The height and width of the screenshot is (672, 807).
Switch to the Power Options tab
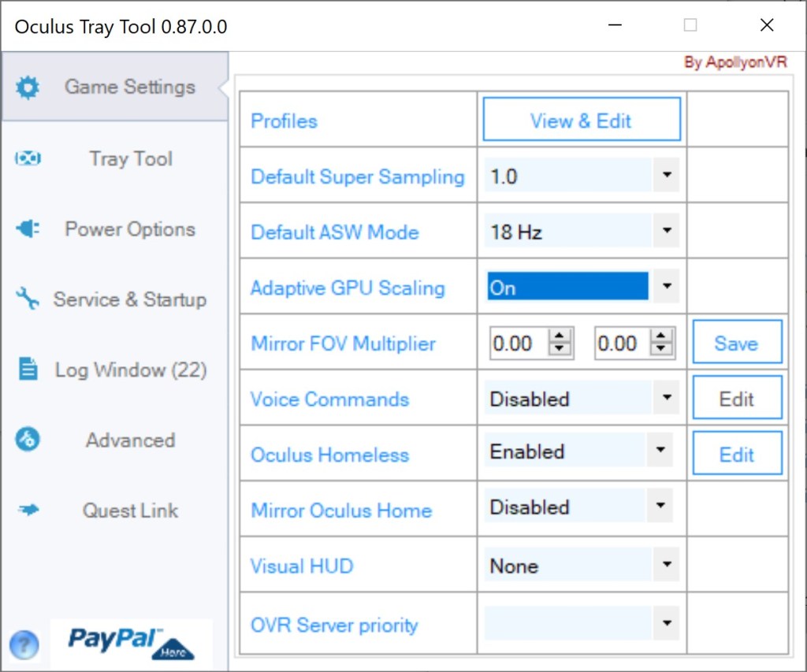(x=129, y=229)
